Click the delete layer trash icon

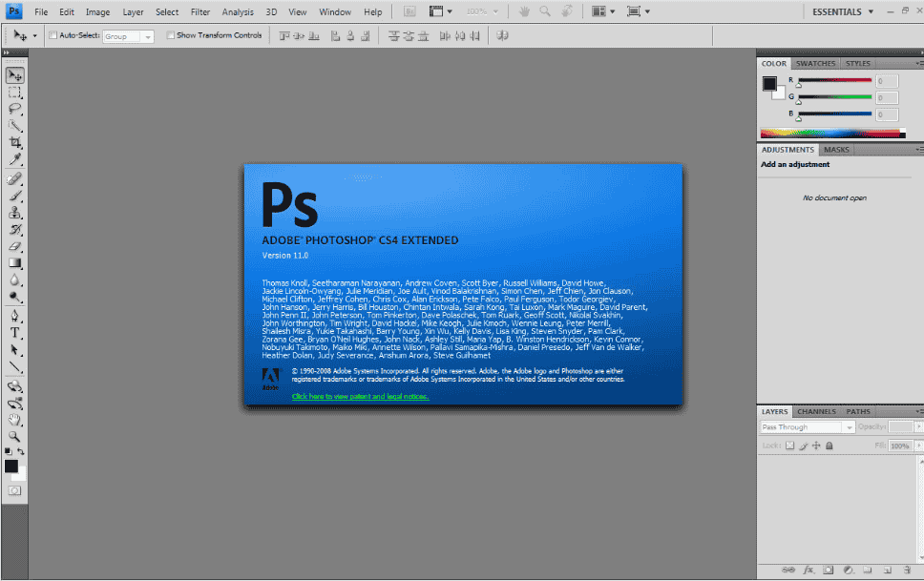[907, 570]
